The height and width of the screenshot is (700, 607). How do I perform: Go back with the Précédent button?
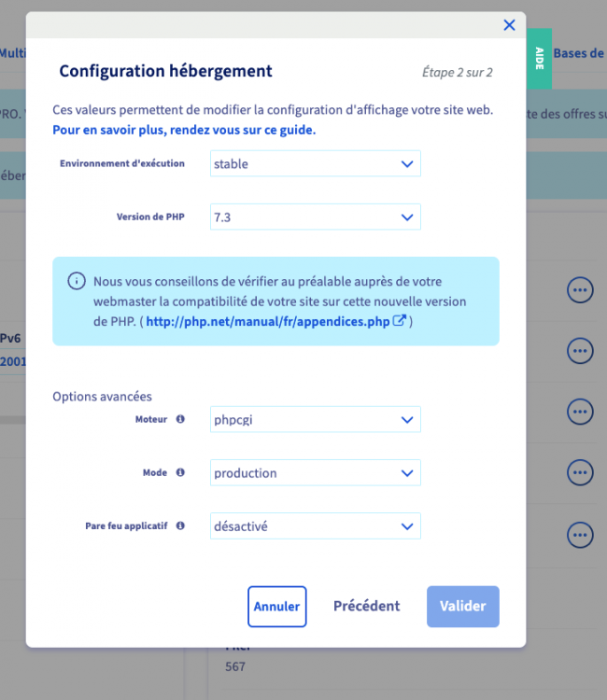click(x=367, y=606)
